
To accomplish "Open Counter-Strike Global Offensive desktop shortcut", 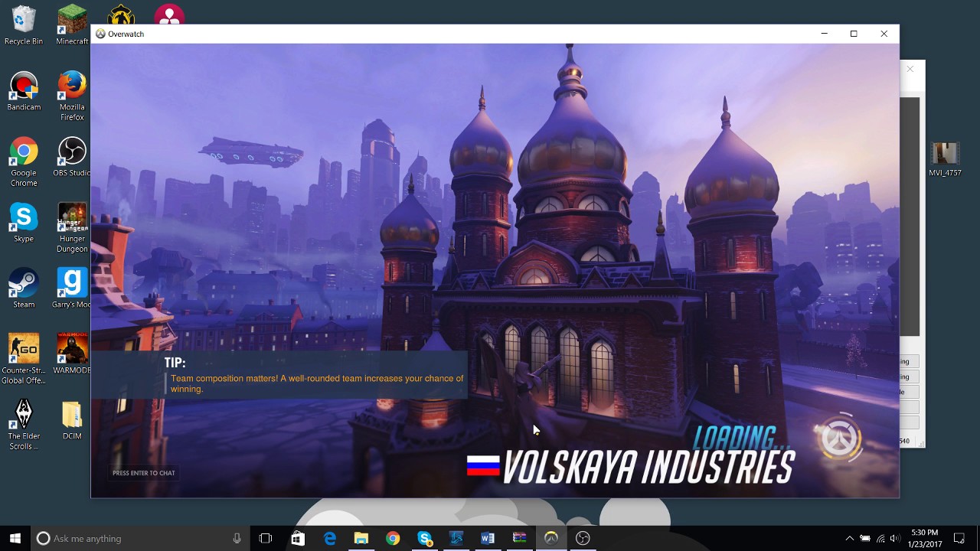I will pyautogui.click(x=24, y=359).
